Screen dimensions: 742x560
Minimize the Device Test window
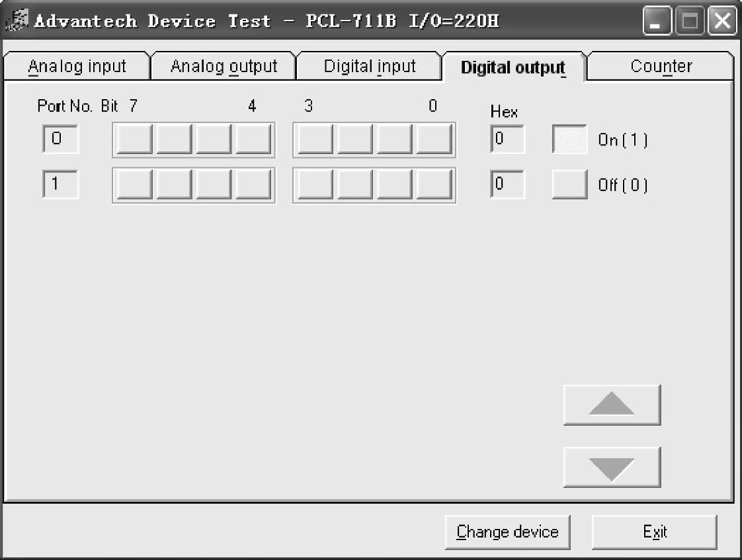pyautogui.click(x=657, y=20)
